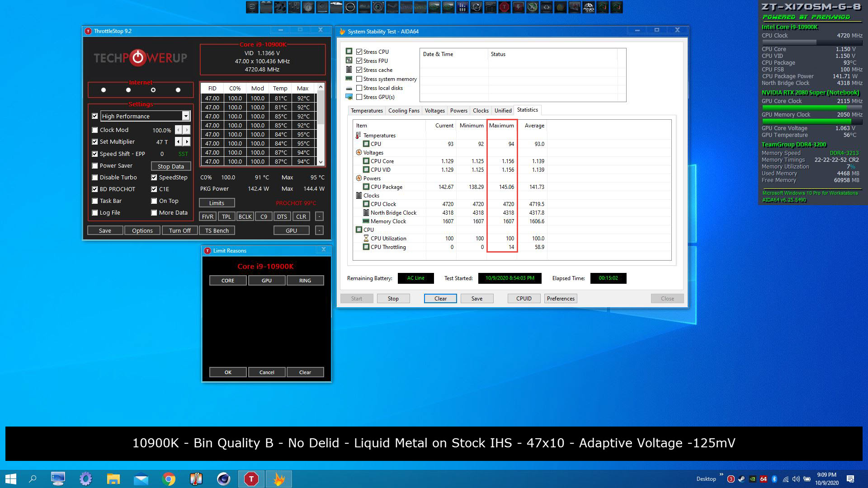Open Google Chrome from the taskbar
Screen dimensions: 868x488
(169, 479)
